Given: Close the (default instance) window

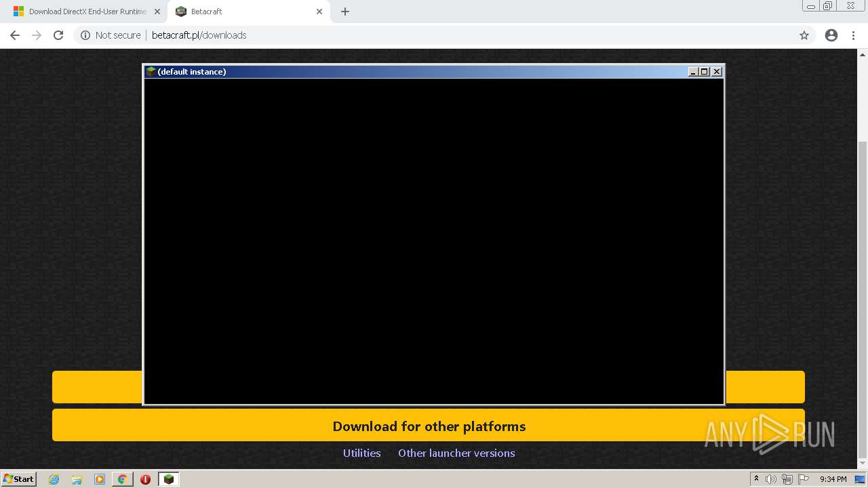Looking at the screenshot, I should 717,71.
